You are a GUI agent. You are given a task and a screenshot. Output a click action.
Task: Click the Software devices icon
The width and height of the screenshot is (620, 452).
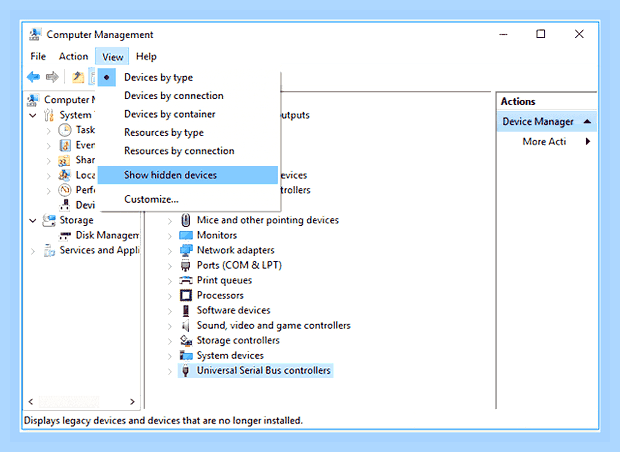point(185,310)
